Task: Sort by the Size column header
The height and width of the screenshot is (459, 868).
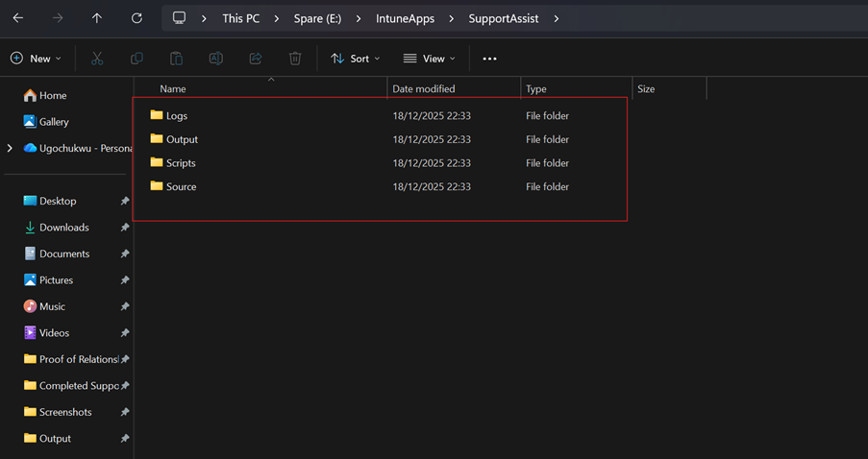Action: click(669, 88)
